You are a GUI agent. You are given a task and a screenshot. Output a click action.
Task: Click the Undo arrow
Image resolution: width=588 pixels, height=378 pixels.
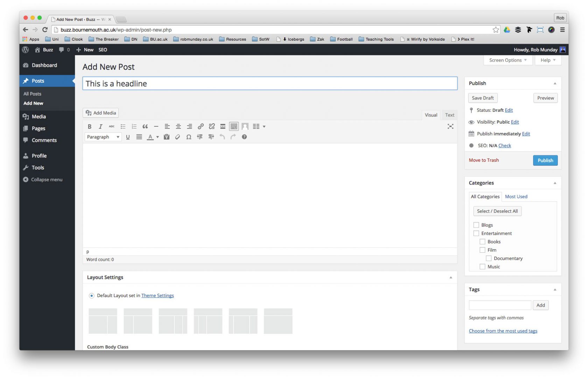point(222,137)
